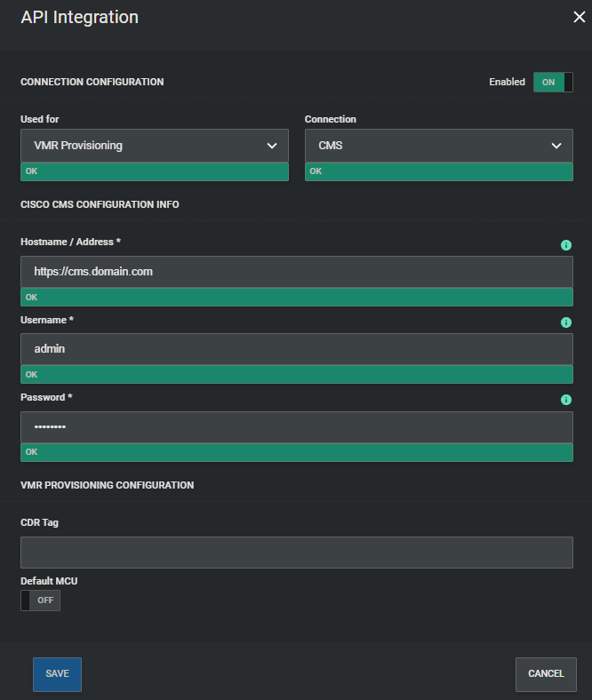Image resolution: width=592 pixels, height=700 pixels.
Task: Toggle the Enabled ON switch
Action: [552, 83]
